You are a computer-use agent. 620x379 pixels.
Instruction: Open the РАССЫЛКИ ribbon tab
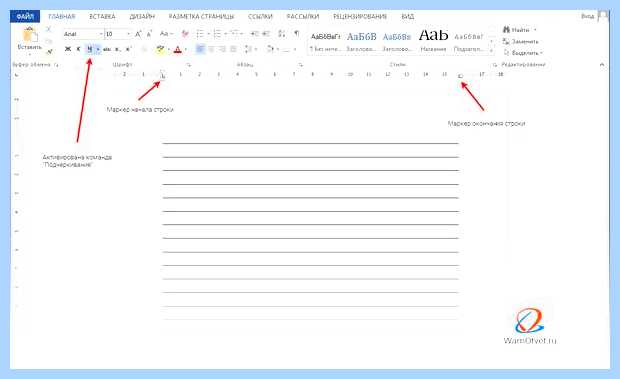303,17
